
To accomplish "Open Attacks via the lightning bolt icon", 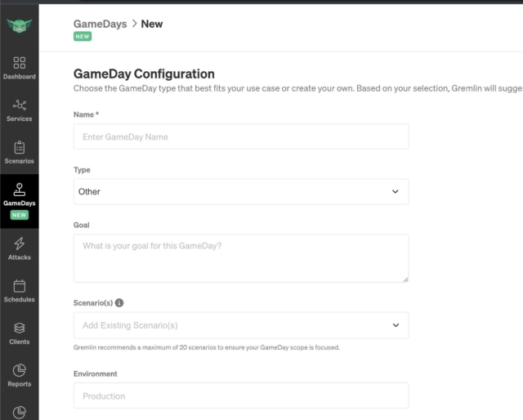I will 20,244.
